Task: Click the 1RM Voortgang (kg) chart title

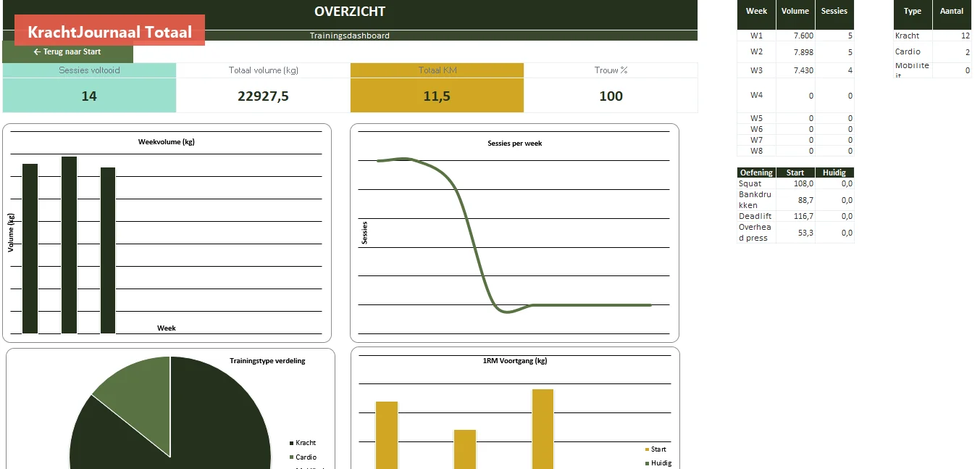Action: [515, 361]
